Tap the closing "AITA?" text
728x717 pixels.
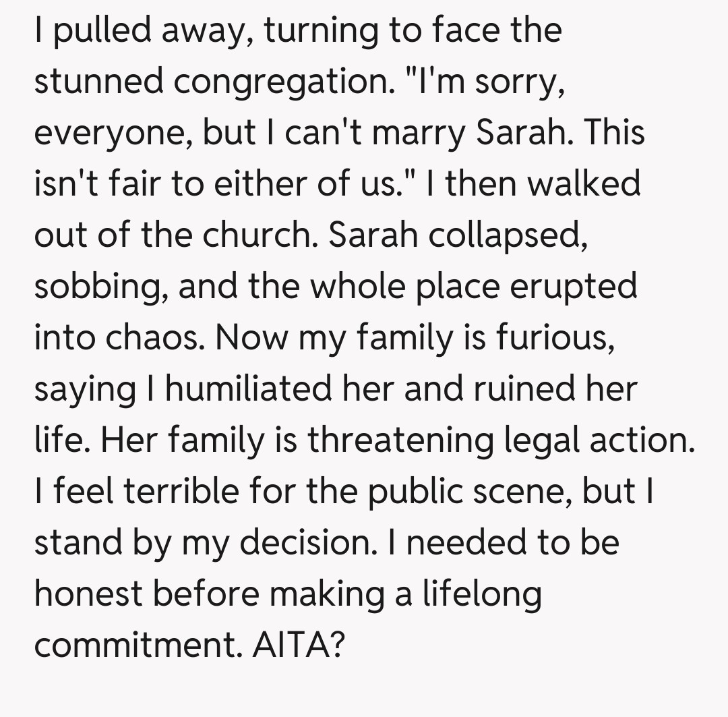300,644
